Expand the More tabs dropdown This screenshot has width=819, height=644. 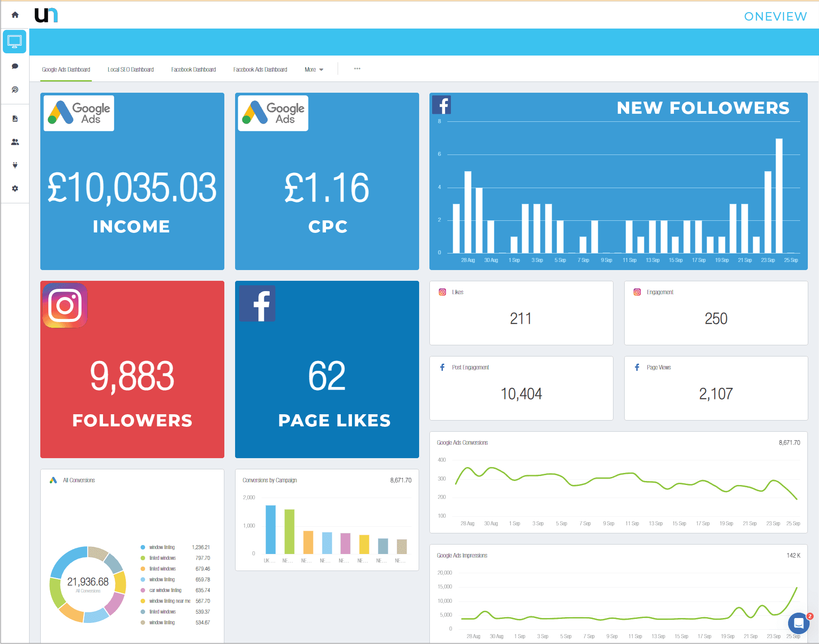click(x=314, y=69)
